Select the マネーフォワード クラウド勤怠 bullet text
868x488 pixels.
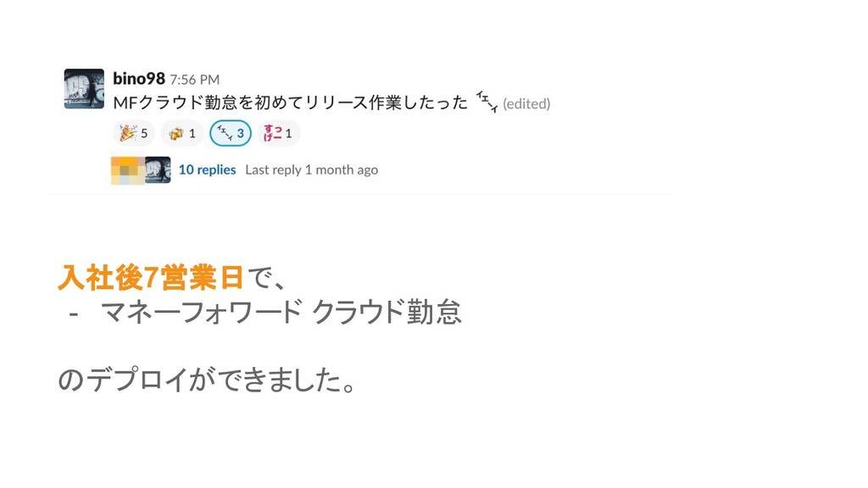(281, 313)
